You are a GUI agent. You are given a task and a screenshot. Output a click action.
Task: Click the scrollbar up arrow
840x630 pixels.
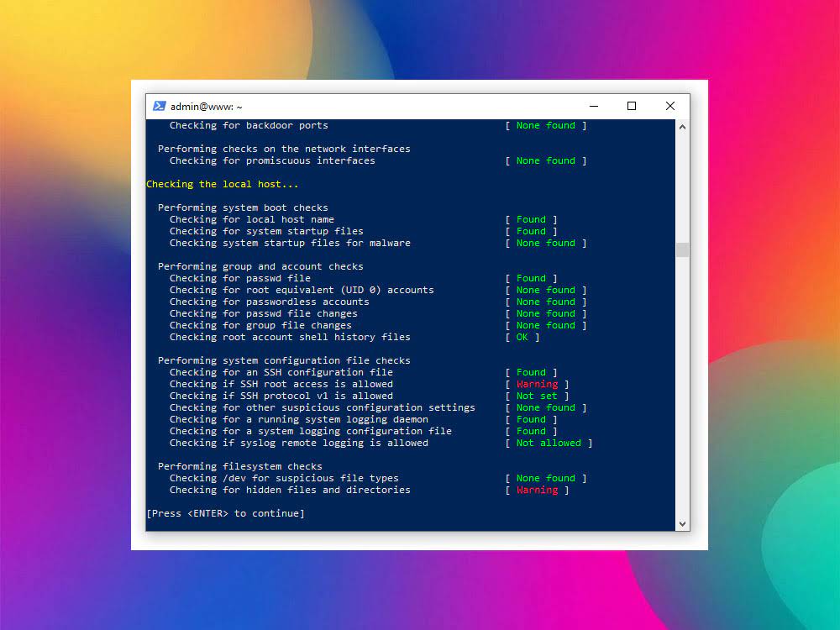coord(682,127)
